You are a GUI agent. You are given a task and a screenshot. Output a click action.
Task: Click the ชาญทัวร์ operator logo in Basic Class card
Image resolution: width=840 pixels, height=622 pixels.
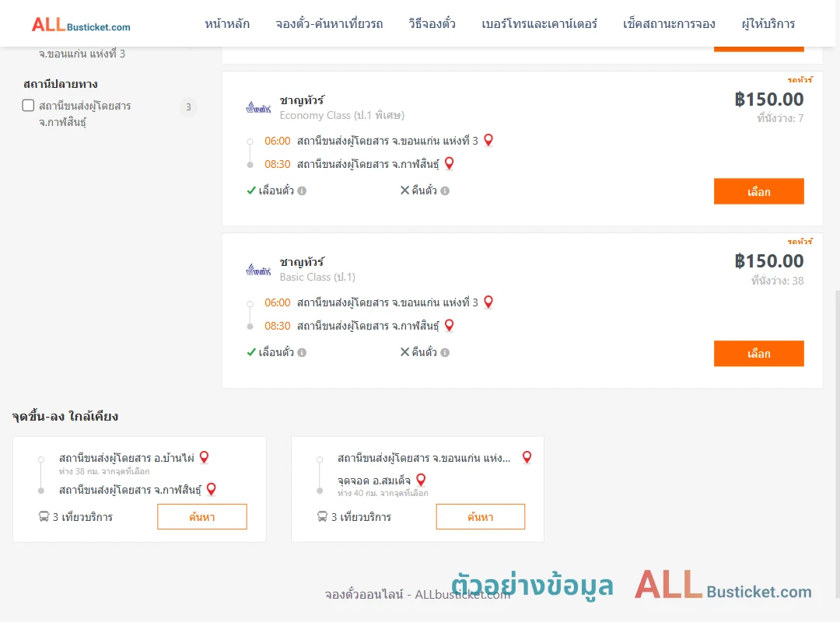pyautogui.click(x=258, y=270)
